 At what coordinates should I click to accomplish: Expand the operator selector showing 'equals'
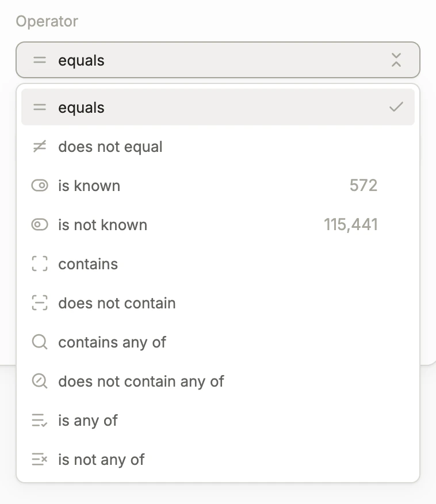[x=217, y=60]
